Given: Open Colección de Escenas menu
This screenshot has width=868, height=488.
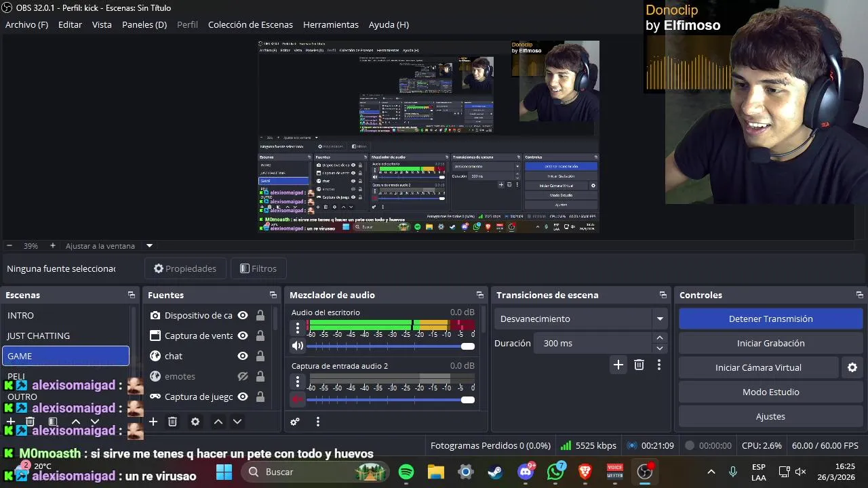Looking at the screenshot, I should pos(250,24).
